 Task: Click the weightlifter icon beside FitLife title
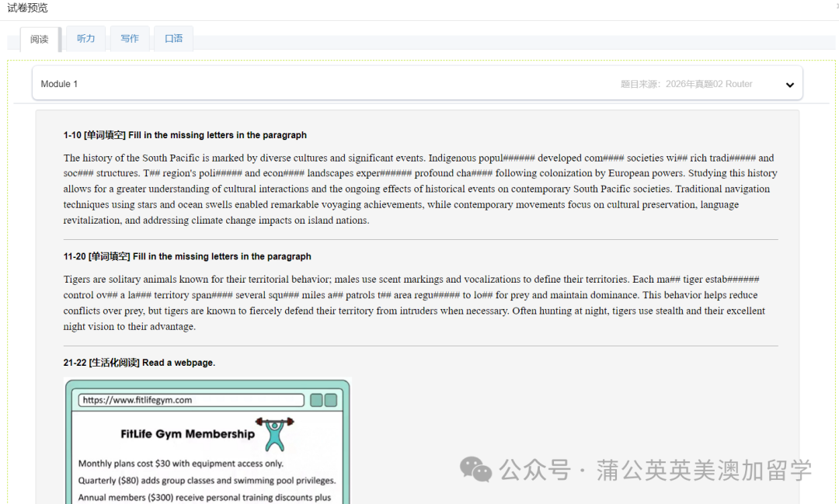[274, 433]
